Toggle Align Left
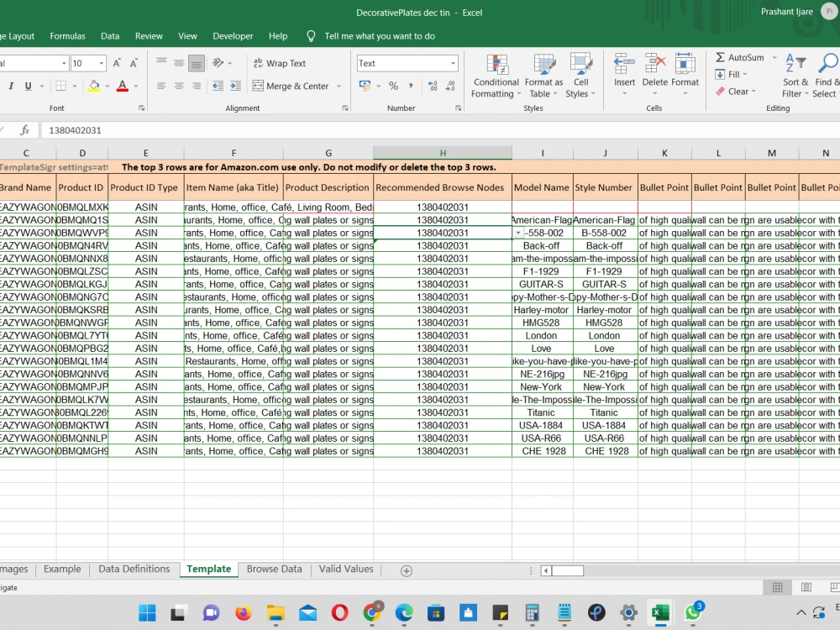 click(161, 86)
